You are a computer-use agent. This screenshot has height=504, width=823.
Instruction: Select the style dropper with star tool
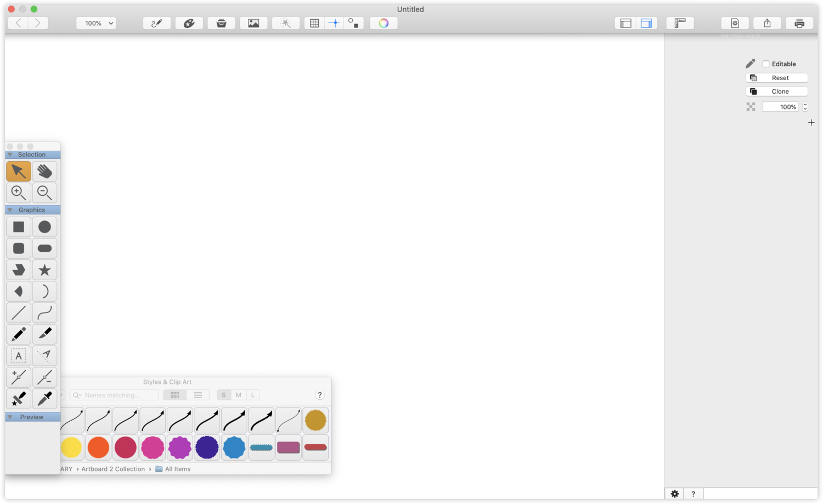19,399
